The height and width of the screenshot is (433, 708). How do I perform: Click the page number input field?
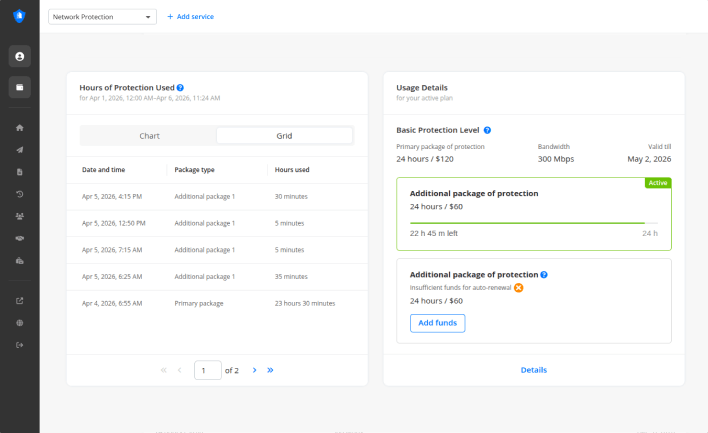tap(207, 370)
